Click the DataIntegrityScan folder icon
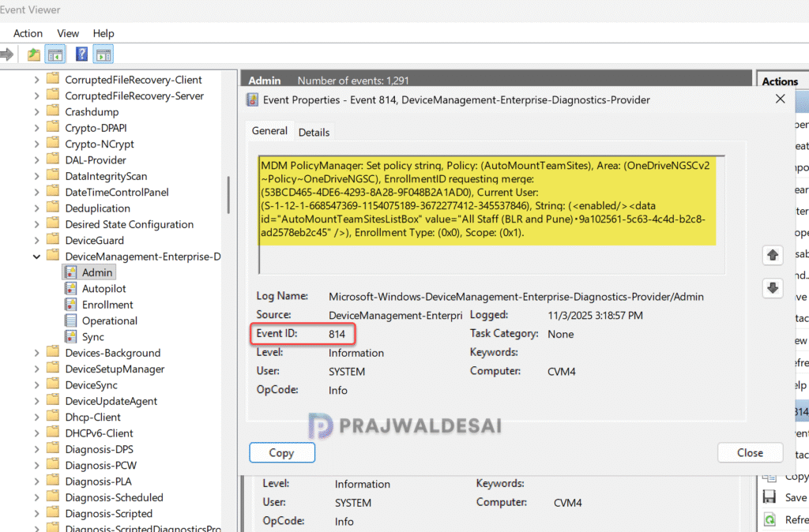The height and width of the screenshot is (532, 809). (53, 175)
